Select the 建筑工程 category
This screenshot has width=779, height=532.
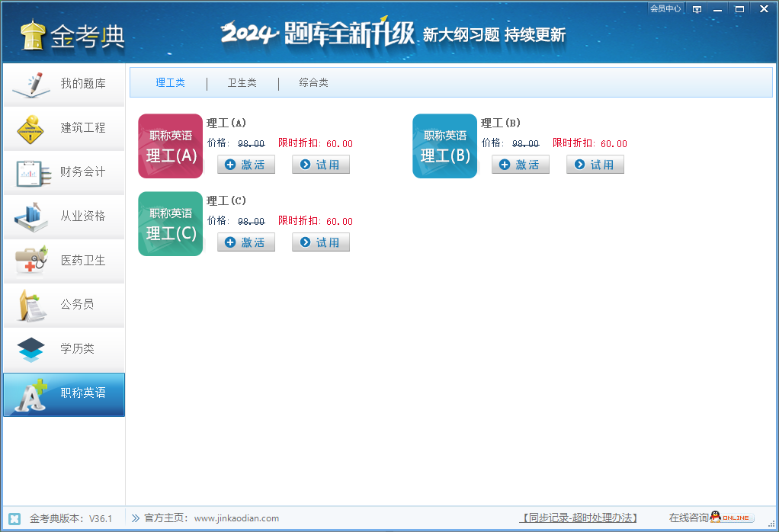coord(64,129)
